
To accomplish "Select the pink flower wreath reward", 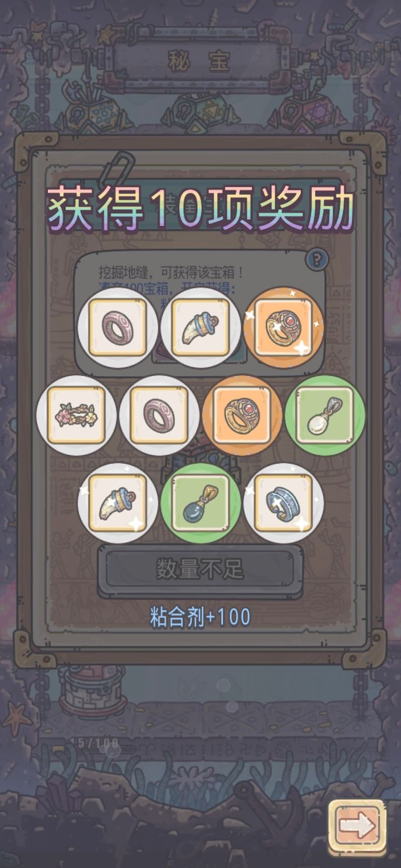I will pos(76,415).
